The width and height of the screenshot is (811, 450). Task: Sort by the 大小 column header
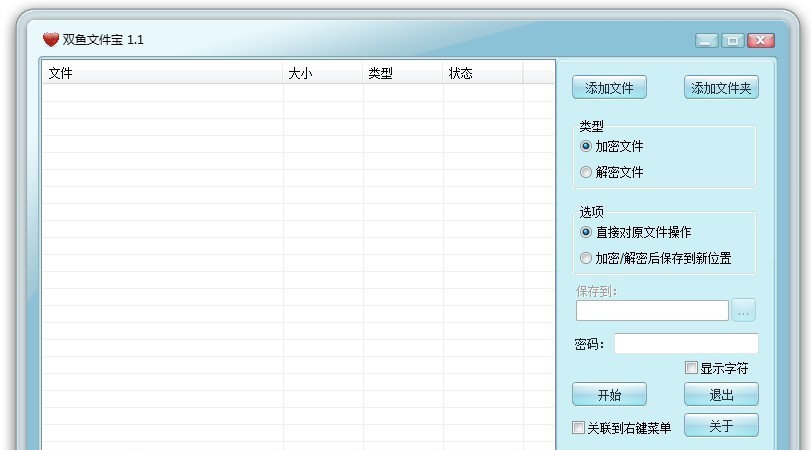323,73
